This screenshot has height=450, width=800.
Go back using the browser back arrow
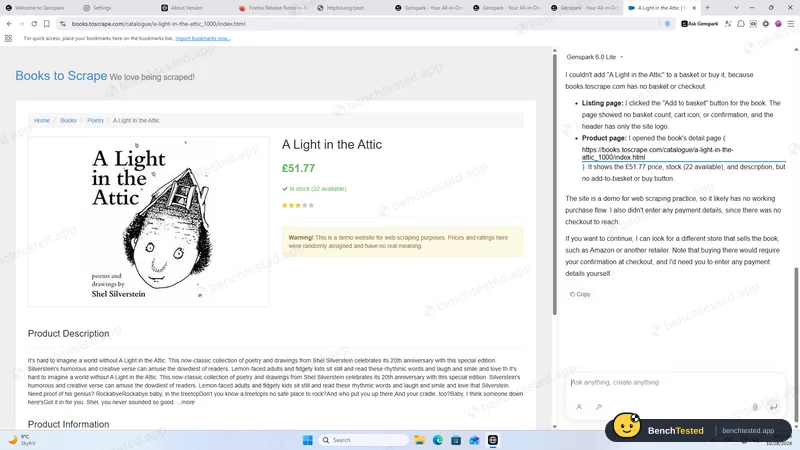point(9,23)
